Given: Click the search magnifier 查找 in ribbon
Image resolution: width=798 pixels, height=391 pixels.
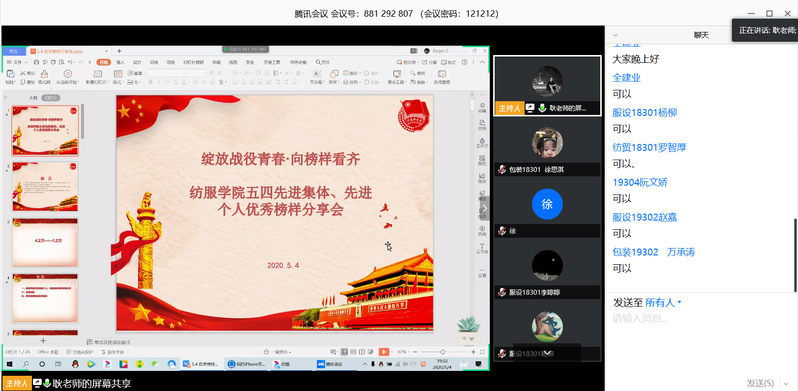Looking at the screenshot, I should (322, 62).
